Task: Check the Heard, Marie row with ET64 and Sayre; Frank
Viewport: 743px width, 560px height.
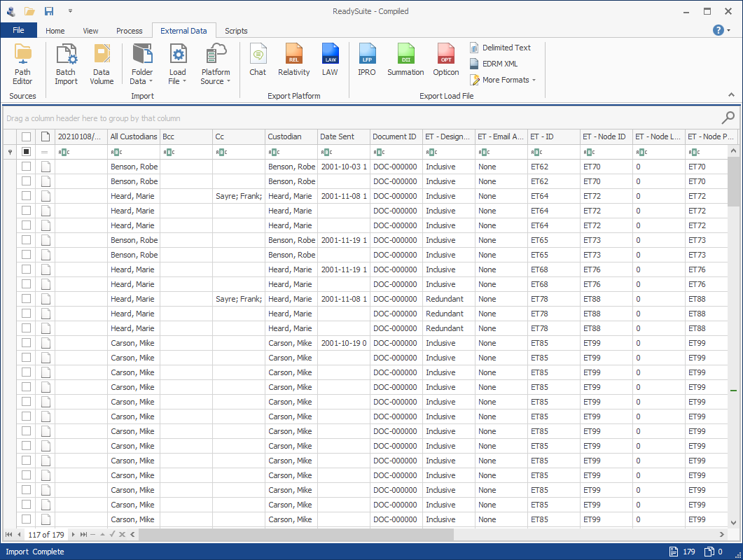Action: (26, 196)
